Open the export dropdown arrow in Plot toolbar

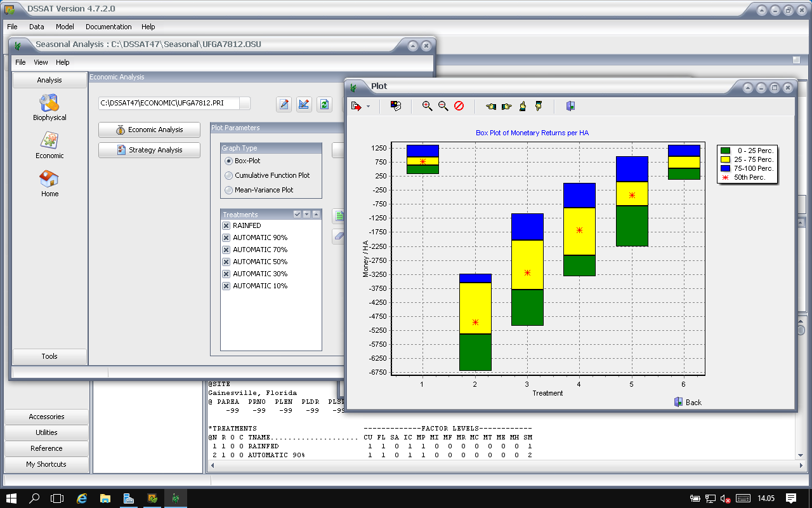(368, 107)
